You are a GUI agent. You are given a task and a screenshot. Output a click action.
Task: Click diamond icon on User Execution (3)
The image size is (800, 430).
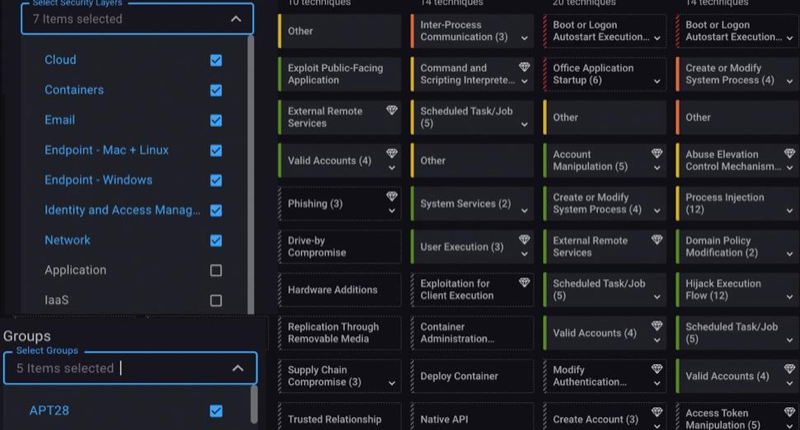(524, 239)
